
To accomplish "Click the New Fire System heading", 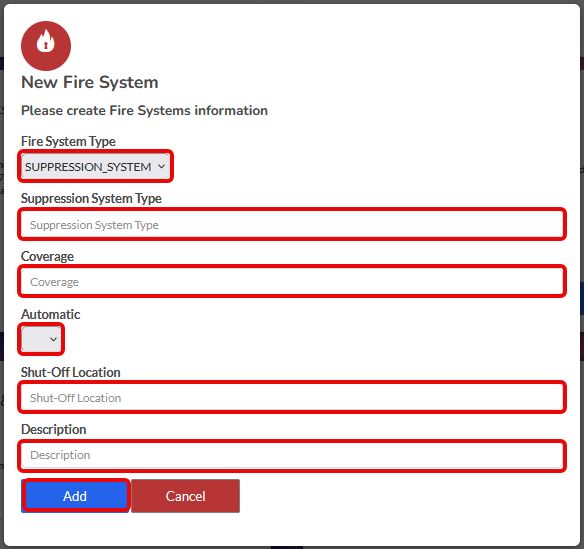I will click(x=90, y=82).
